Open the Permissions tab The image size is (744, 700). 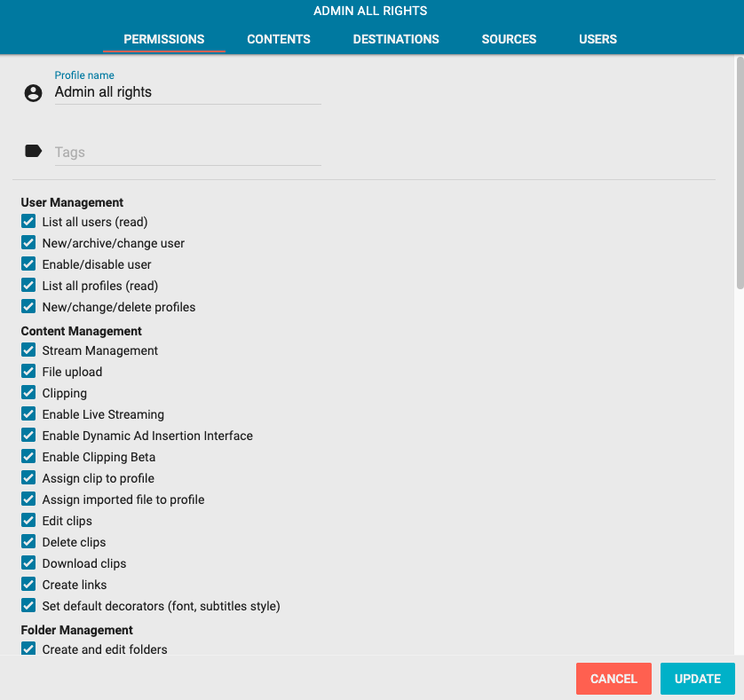[164, 39]
